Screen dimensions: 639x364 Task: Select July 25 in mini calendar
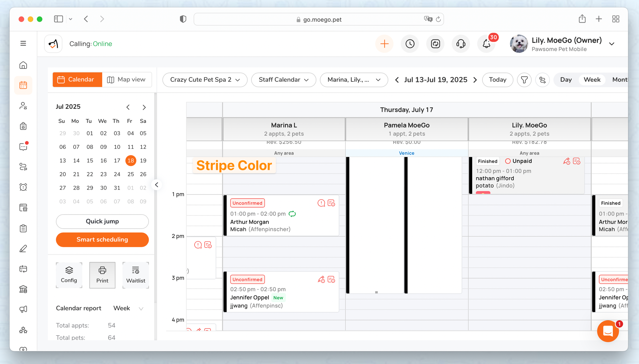tap(131, 174)
